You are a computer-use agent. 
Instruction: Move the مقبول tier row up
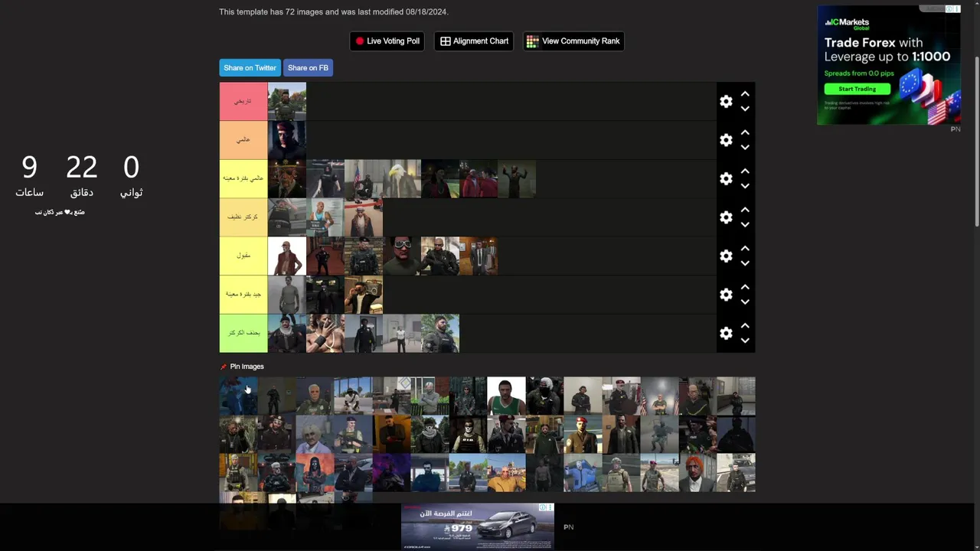coord(745,249)
